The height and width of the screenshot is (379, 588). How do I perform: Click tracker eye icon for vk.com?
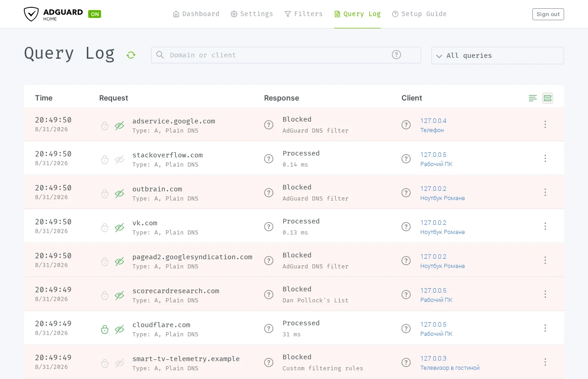[x=119, y=227]
